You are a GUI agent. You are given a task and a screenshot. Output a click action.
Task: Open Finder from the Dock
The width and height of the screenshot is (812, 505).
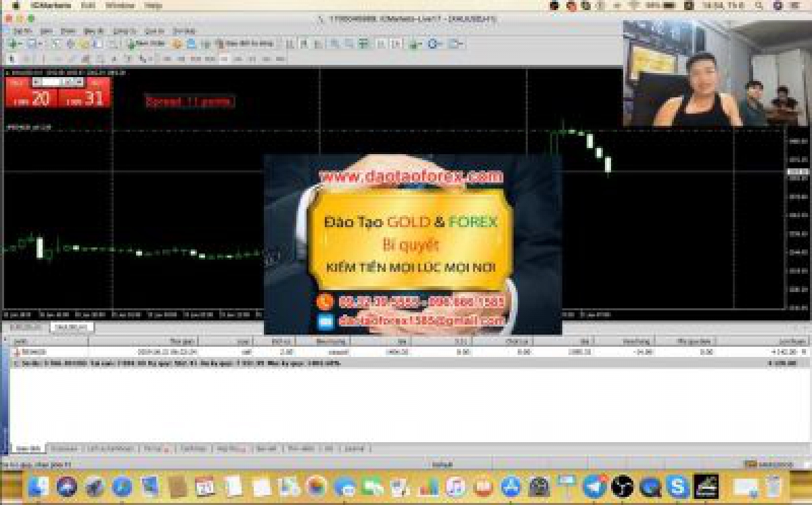tap(38, 486)
